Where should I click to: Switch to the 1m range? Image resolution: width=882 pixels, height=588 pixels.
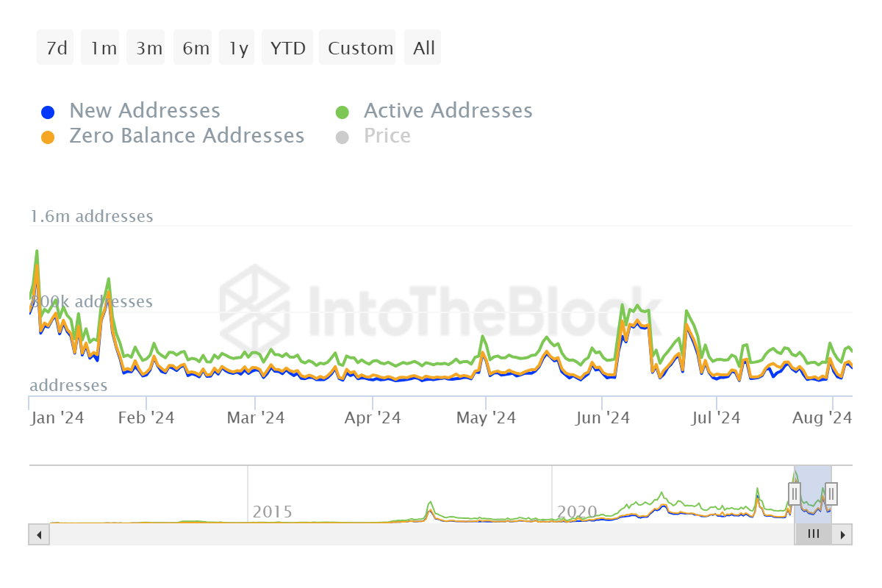(103, 49)
